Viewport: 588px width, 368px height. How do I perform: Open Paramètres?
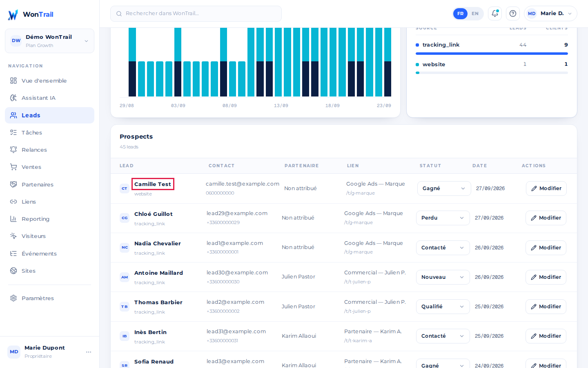coord(49,298)
